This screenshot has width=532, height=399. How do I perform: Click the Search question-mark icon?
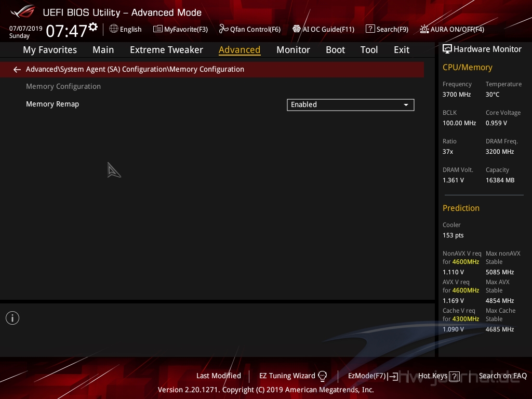click(x=370, y=29)
